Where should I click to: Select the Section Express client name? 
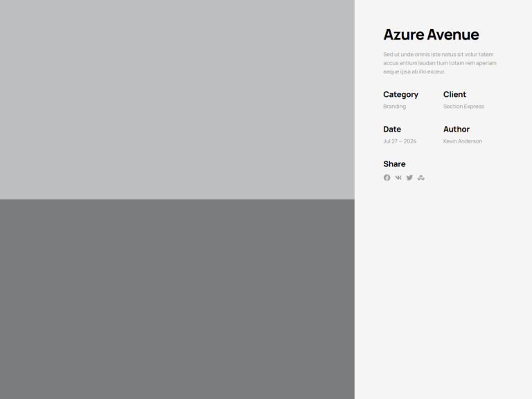[463, 107]
